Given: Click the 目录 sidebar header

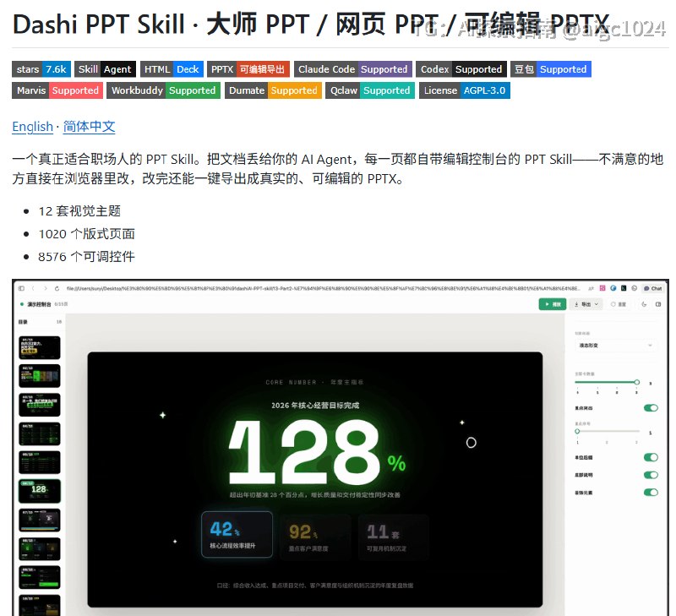Looking at the screenshot, I should pos(23,322).
